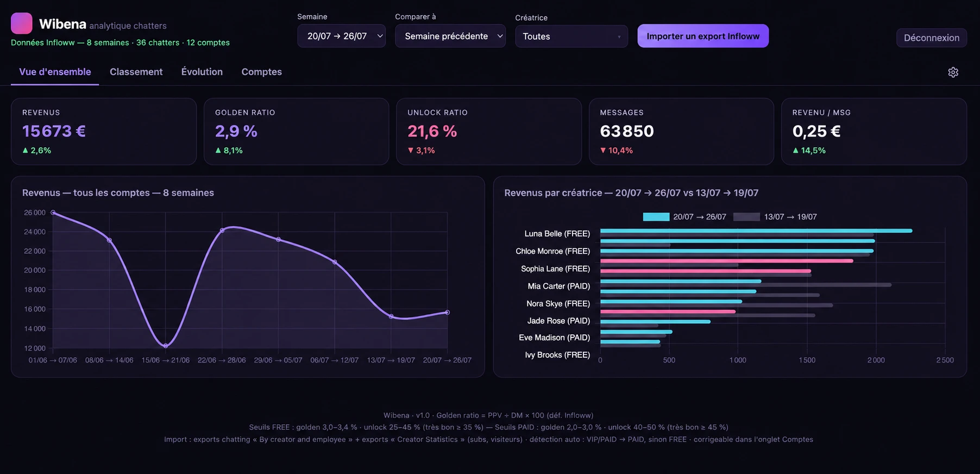Switch to the Vue d'ensemble tab

(x=55, y=72)
